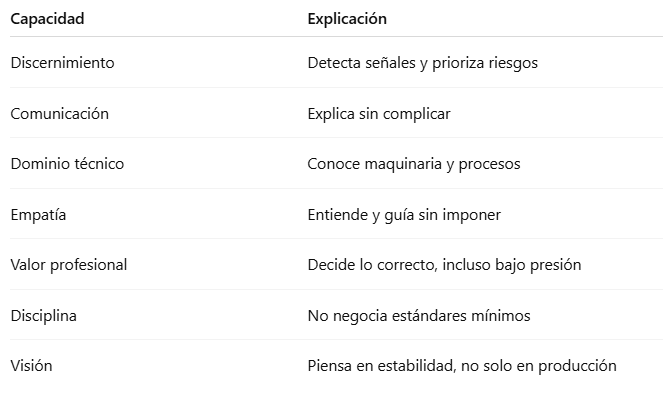Click 'Entiende y guía sin imponer' text
This screenshot has width=663, height=400.
click(403, 215)
